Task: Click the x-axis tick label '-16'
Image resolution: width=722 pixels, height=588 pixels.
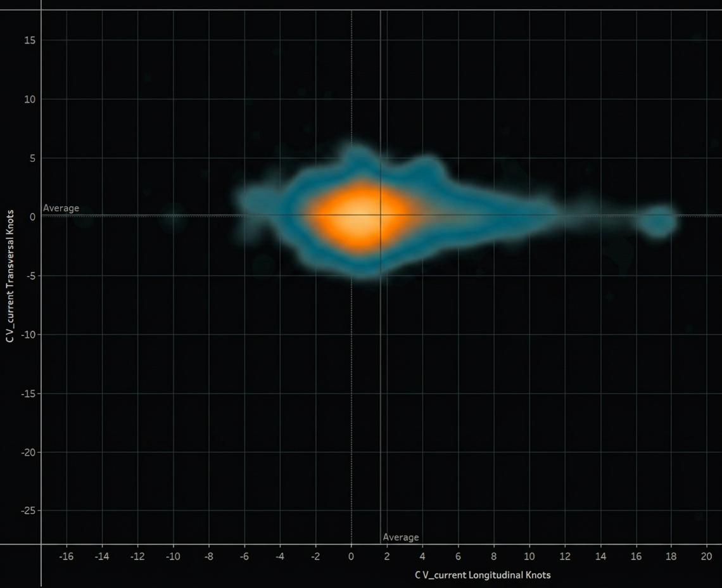Action: point(66,556)
